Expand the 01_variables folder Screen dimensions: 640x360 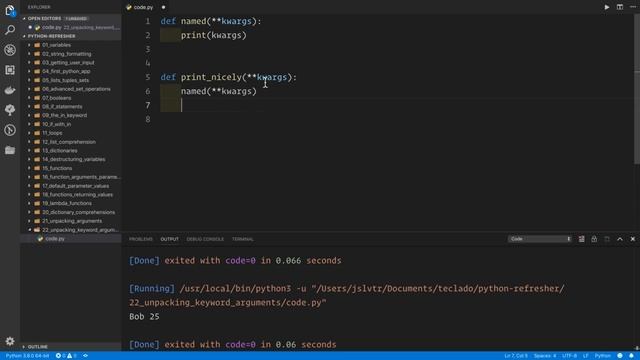(x=56, y=45)
